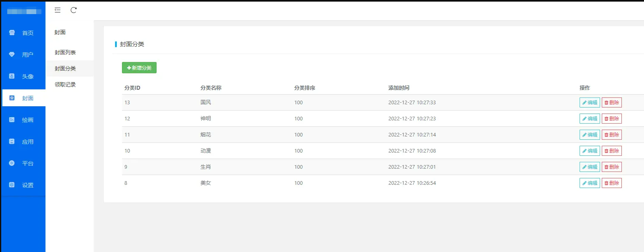Click the 生肖 name cell
This screenshot has height=252, width=644.
[x=206, y=167]
